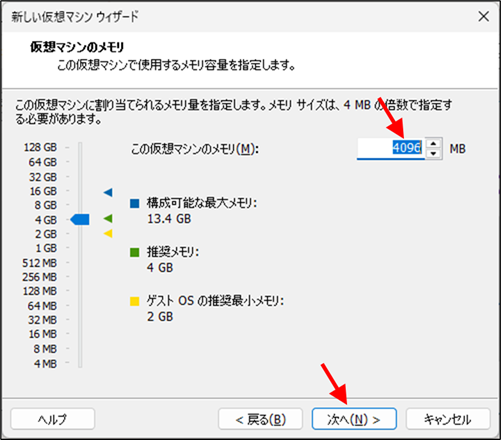Open help via the ヘルプ button
Viewport: 501px width, 440px height.
pos(53,419)
